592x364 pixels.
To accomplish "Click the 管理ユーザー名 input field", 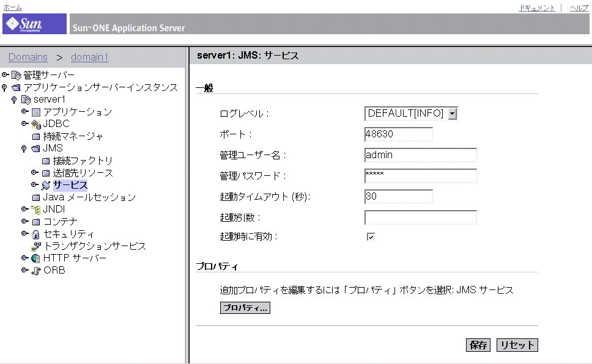I will point(421,155).
